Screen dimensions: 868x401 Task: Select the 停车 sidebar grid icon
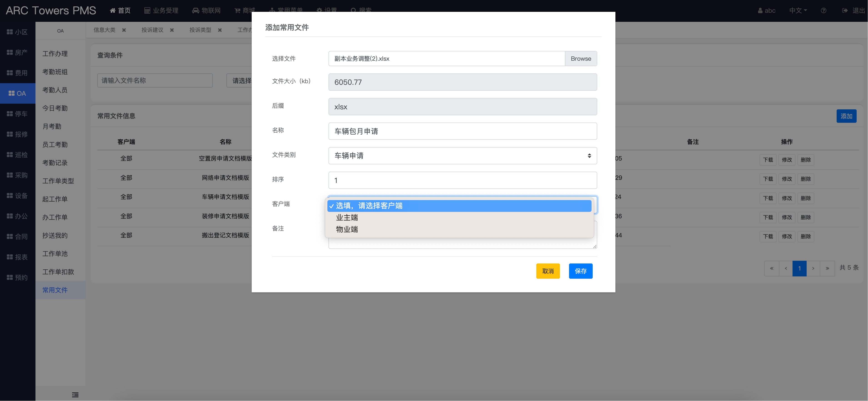click(x=10, y=114)
